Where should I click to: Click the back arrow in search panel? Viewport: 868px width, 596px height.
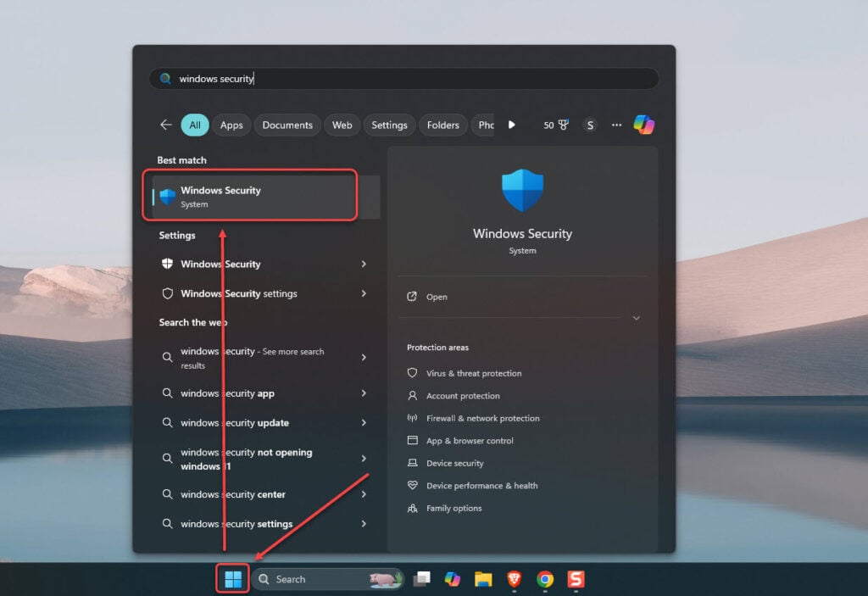pyautogui.click(x=165, y=125)
